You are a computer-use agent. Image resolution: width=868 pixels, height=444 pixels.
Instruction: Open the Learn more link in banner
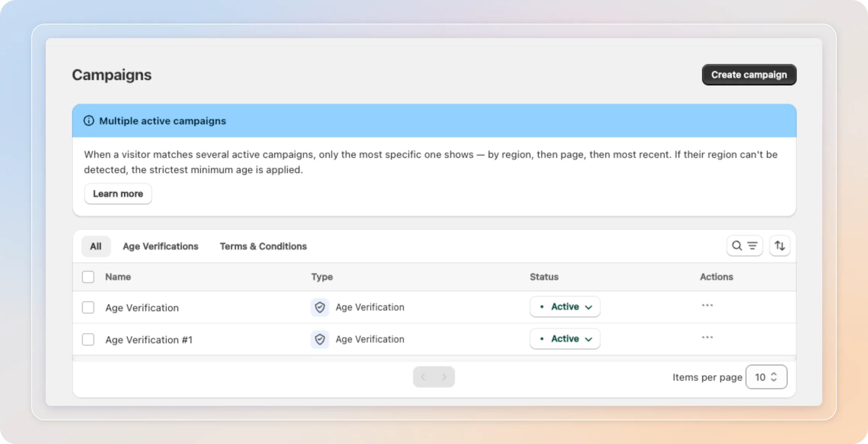[x=118, y=194]
